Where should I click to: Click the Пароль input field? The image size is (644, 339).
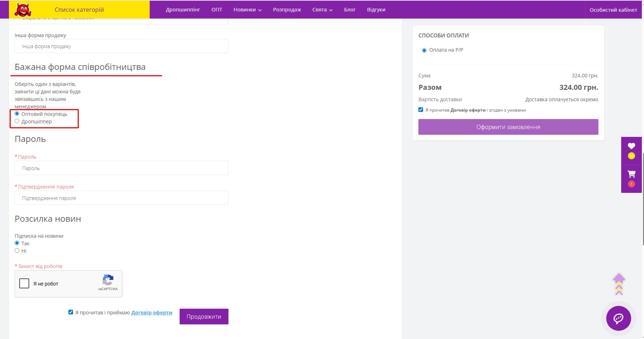(121, 168)
